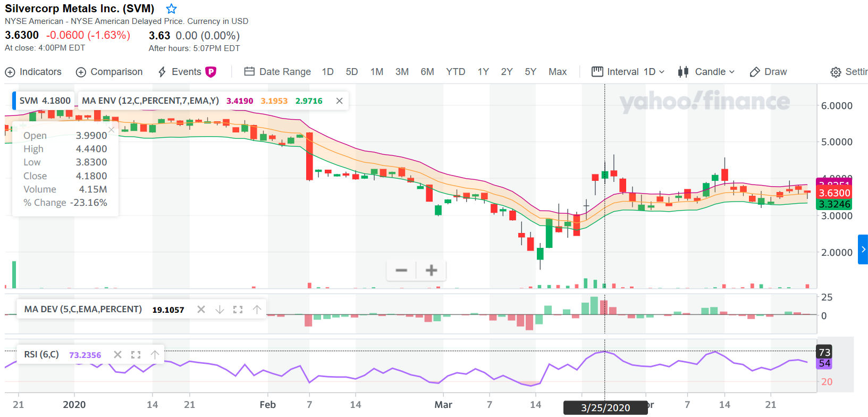This screenshot has height=417, width=868.
Task: Expand the Candle chart type dropdown
Action: click(706, 72)
